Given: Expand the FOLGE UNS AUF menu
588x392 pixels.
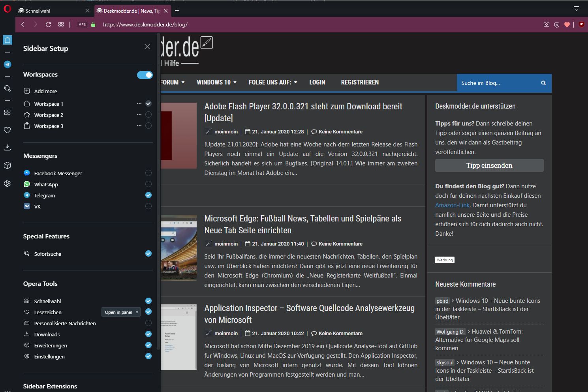Looking at the screenshot, I should [273, 82].
